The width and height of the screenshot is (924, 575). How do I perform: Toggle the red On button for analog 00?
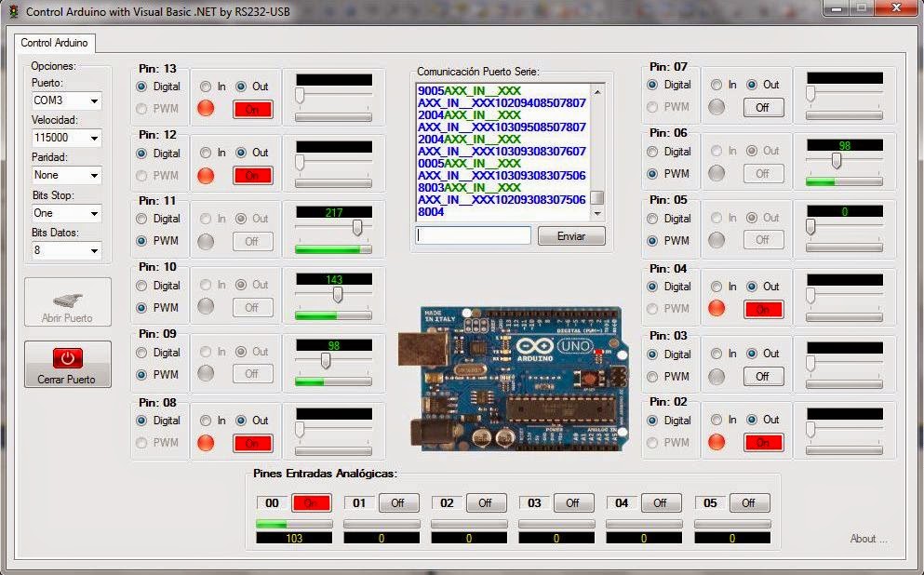[x=311, y=503]
